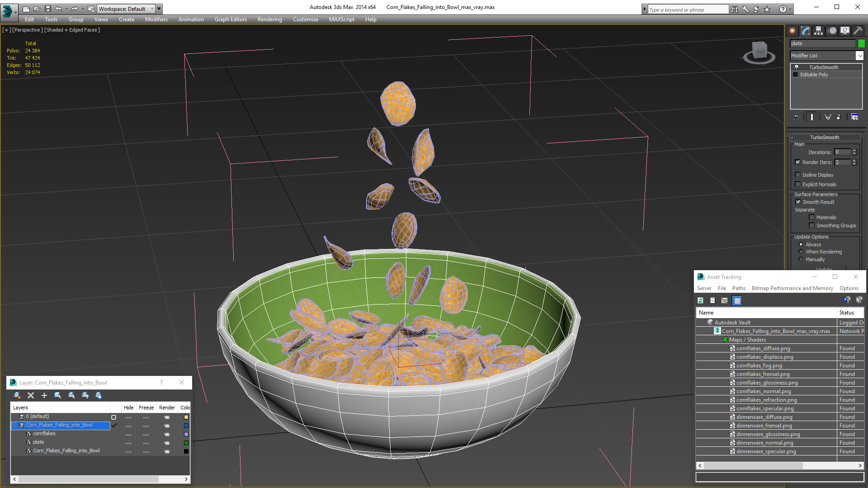Click the Subscription Center key icon

click(x=745, y=9)
